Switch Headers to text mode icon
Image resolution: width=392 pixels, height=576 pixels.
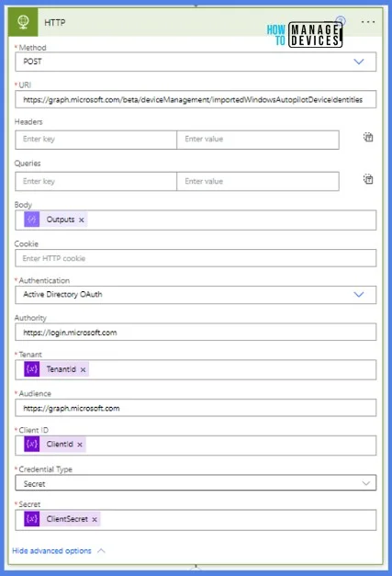(368, 137)
